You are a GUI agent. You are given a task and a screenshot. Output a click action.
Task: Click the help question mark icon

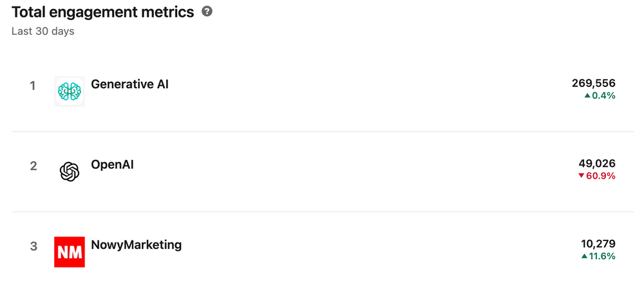pyautogui.click(x=207, y=12)
